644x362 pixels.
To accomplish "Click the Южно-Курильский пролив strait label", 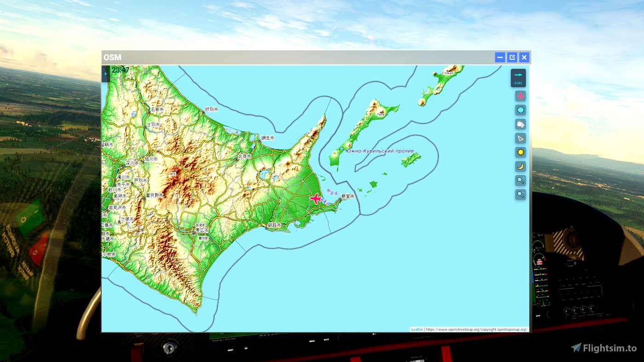I will pos(379,151).
